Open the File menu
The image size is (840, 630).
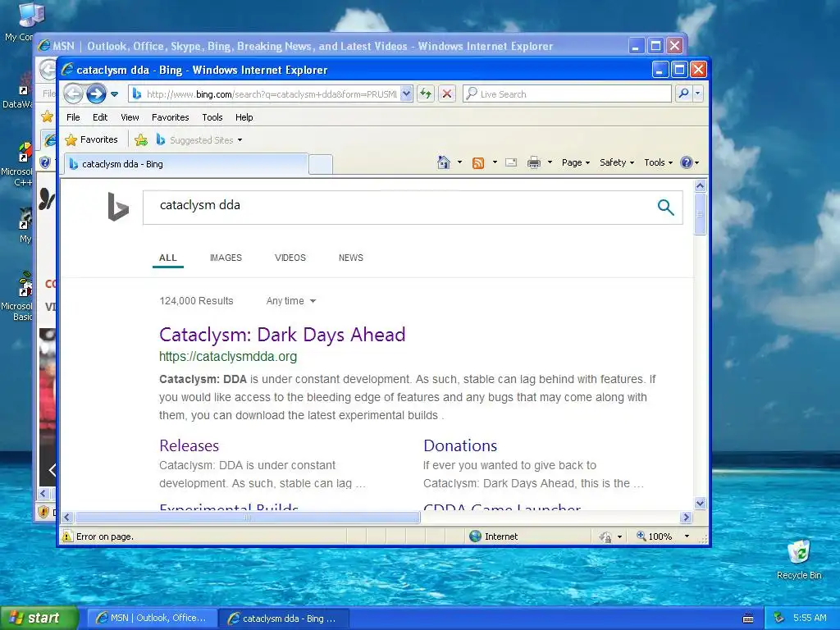pyautogui.click(x=73, y=117)
